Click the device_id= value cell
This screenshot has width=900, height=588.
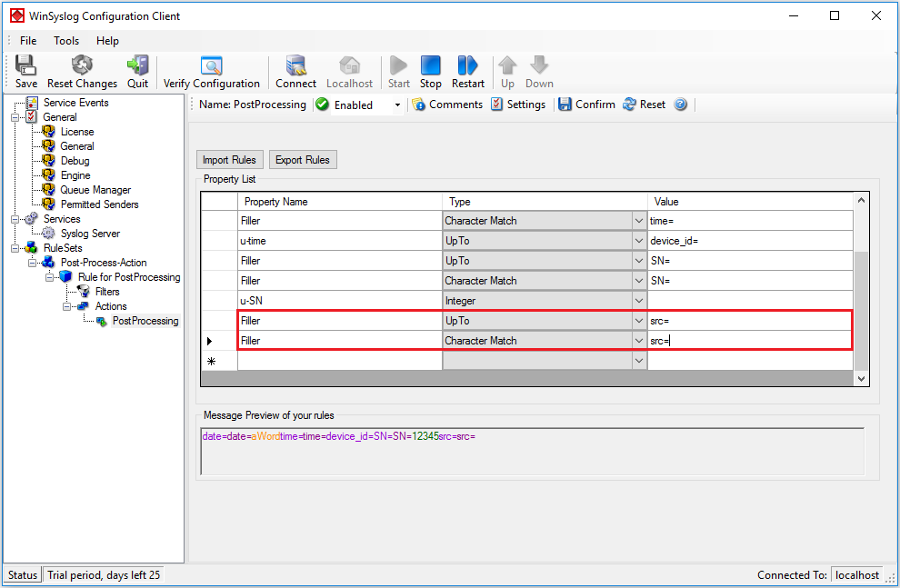click(750, 241)
